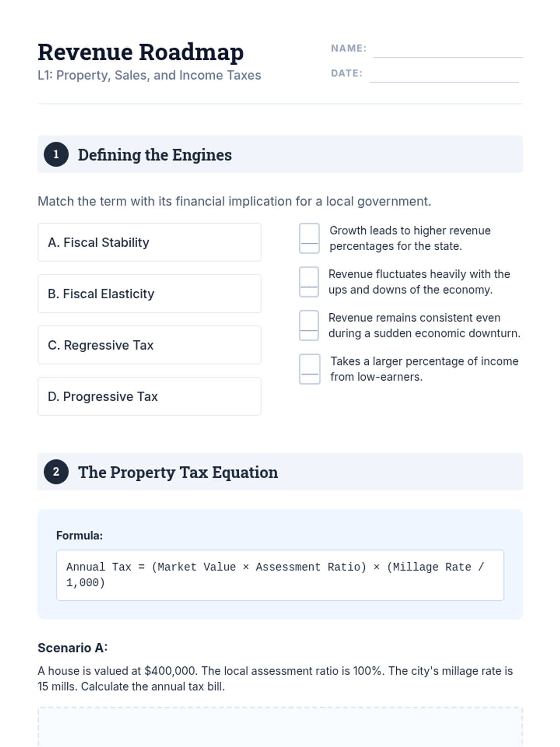Screen dimensions: 560x747
Task: Click the section 2 number badge
Action: tap(56, 472)
